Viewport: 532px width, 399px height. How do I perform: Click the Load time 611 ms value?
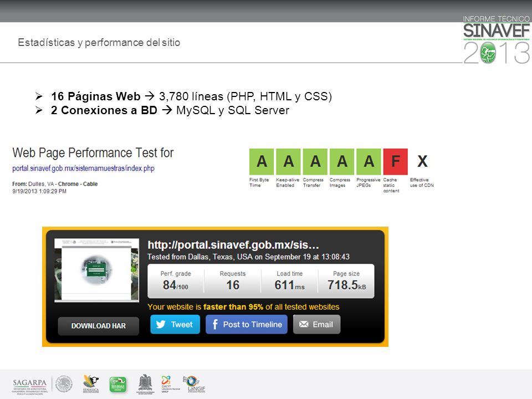289,285
